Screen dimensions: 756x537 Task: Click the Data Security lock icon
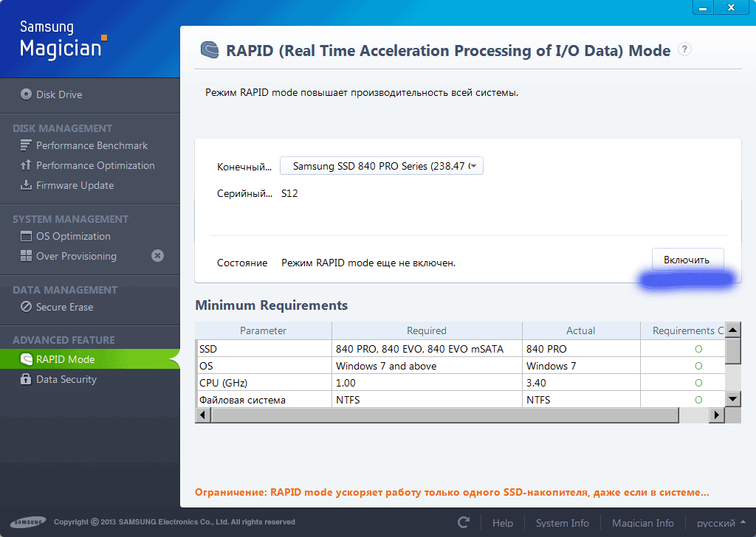pos(26,379)
